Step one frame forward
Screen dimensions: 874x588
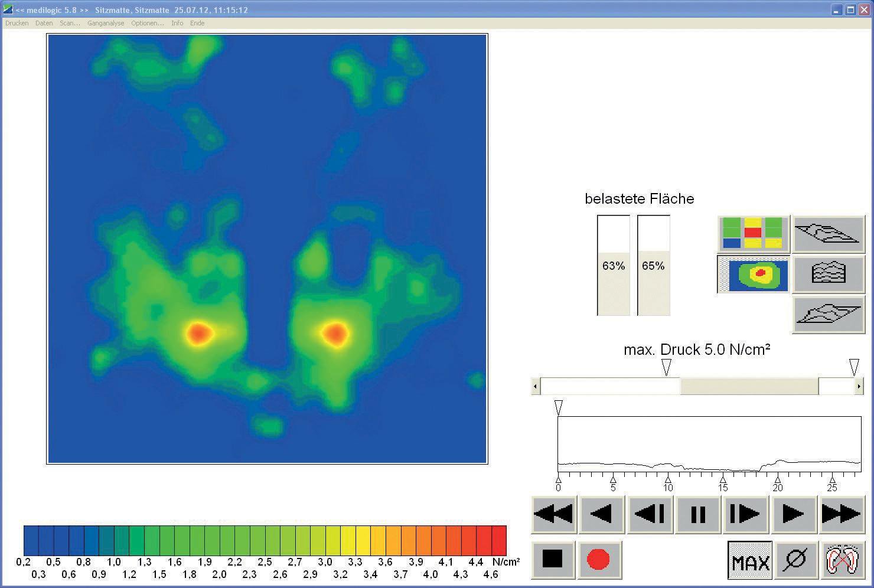click(746, 515)
